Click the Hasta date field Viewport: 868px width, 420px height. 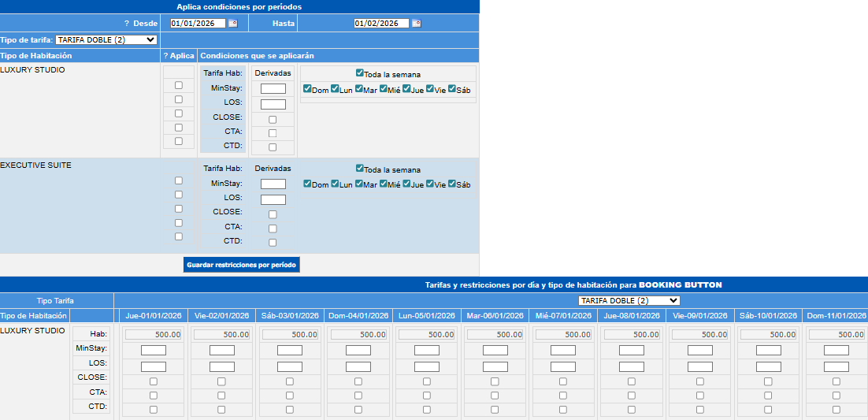pos(381,24)
